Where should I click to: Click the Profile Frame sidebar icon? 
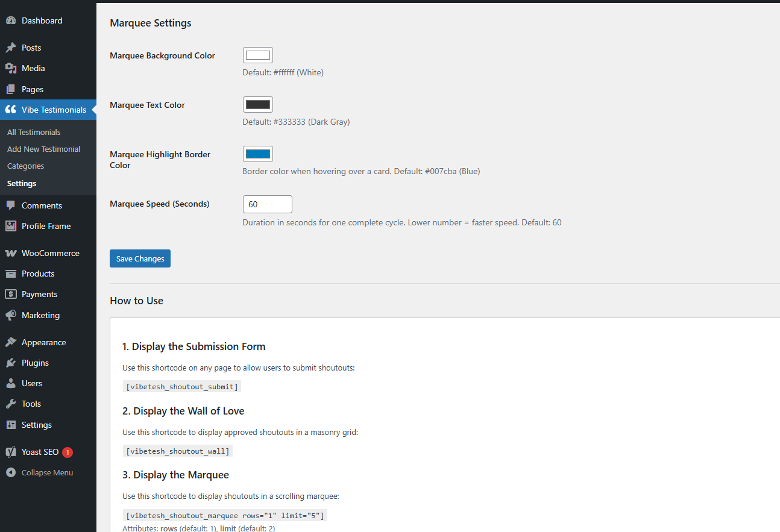pos(11,226)
